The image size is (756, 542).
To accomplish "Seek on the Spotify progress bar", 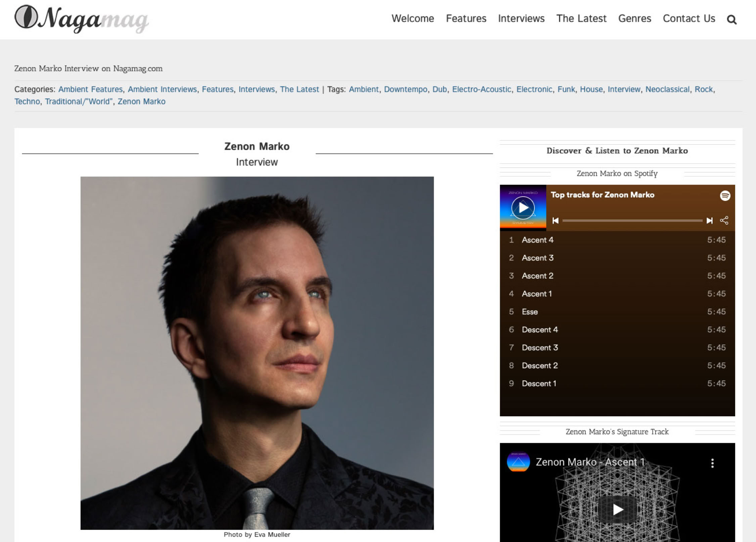I will point(632,221).
